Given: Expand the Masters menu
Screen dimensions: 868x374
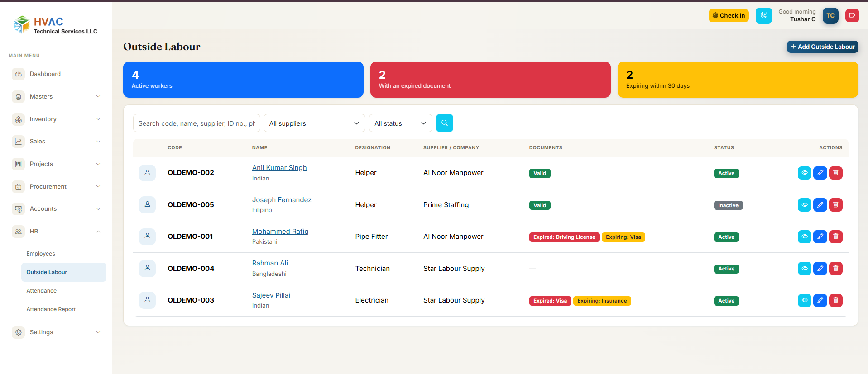Looking at the screenshot, I should point(56,97).
